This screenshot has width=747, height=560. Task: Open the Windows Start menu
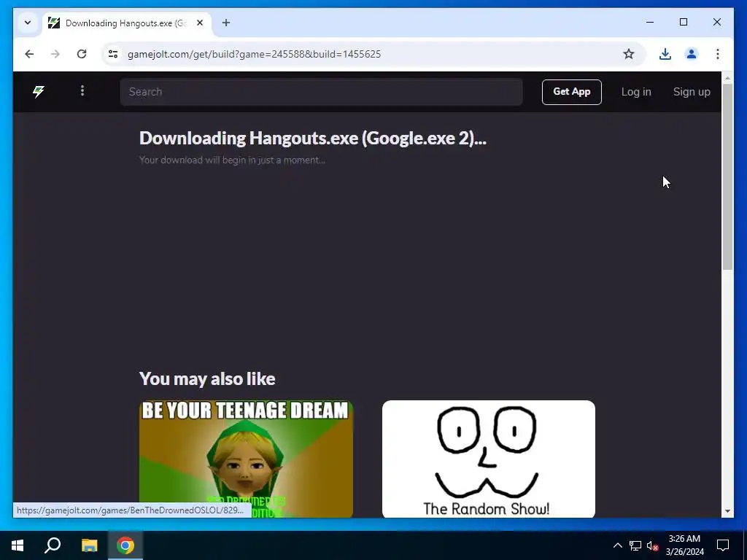(x=18, y=545)
